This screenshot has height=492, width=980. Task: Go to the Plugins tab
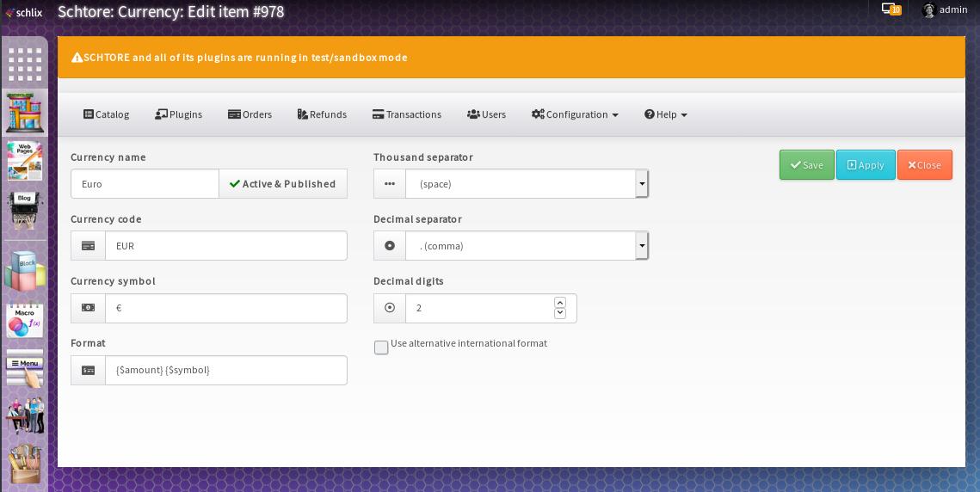click(179, 114)
